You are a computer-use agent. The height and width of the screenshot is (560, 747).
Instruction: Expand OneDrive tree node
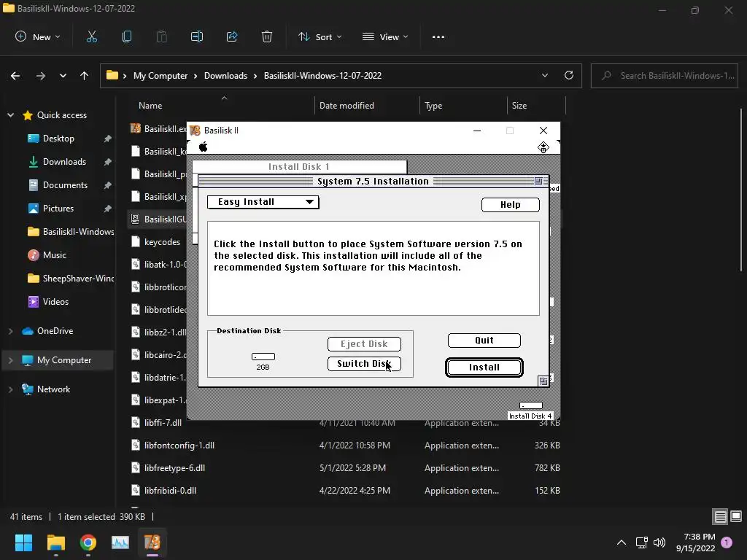click(x=10, y=331)
